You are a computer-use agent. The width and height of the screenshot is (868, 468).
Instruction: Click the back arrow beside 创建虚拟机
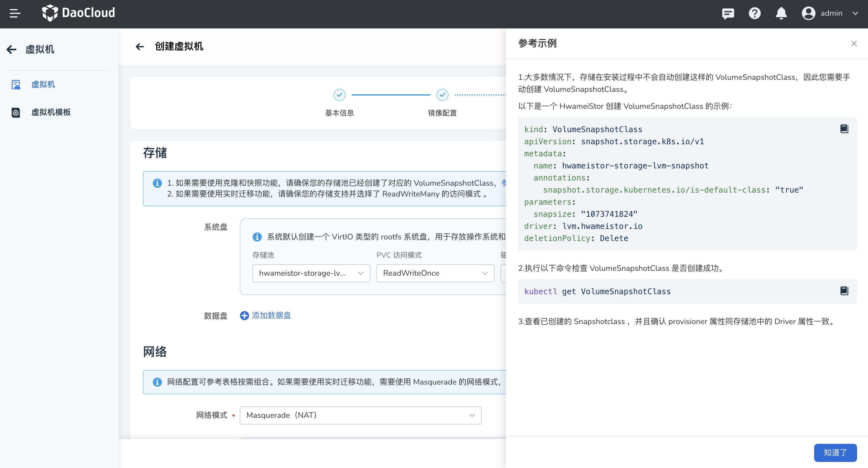coord(140,47)
